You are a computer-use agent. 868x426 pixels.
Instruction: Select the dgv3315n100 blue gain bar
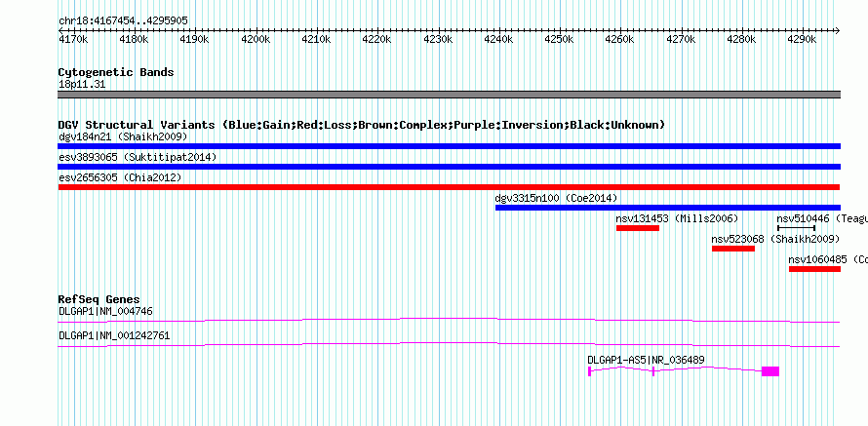point(668,208)
